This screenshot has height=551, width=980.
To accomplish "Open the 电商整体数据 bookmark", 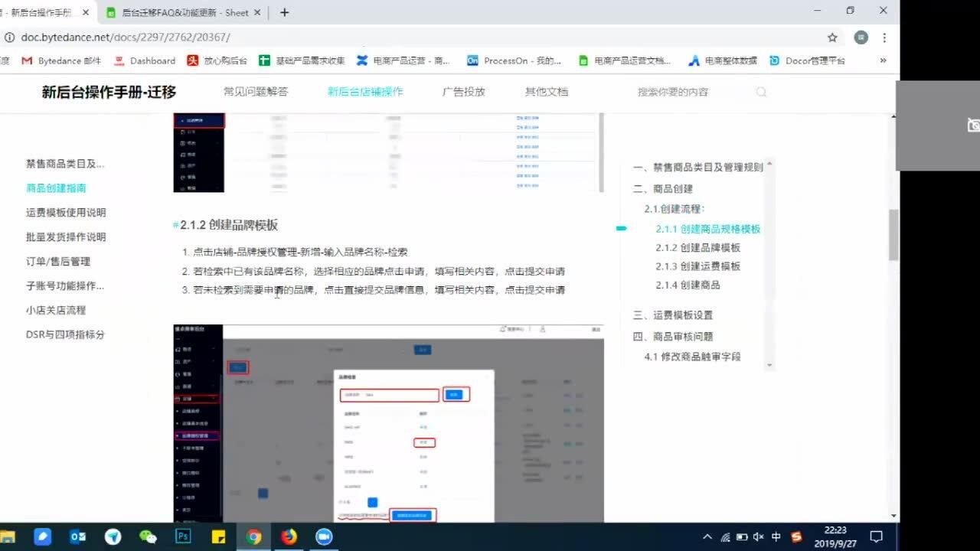I will (723, 60).
